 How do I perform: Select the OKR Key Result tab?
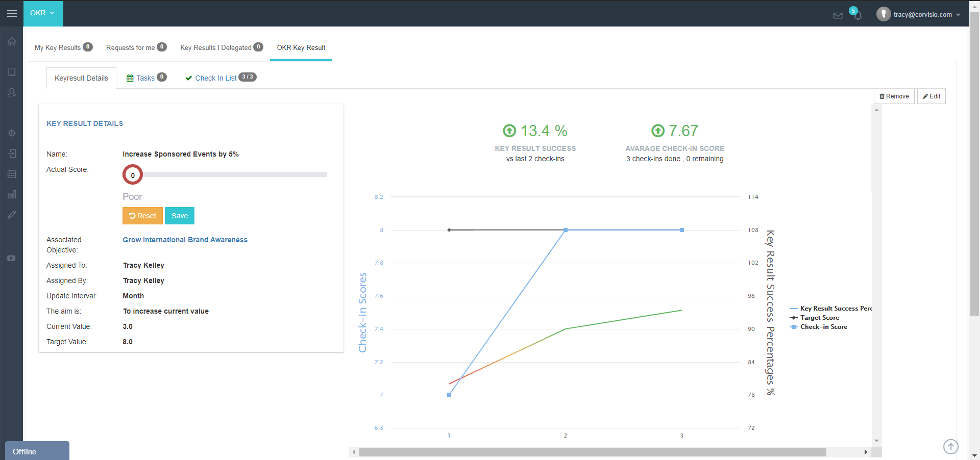pyautogui.click(x=301, y=47)
